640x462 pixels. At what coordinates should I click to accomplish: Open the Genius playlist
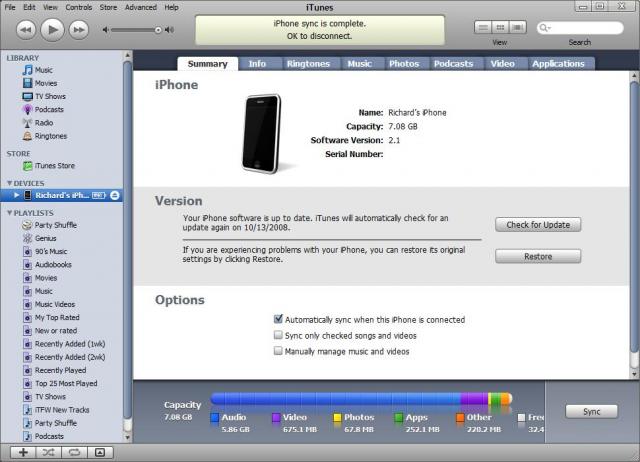[40, 238]
